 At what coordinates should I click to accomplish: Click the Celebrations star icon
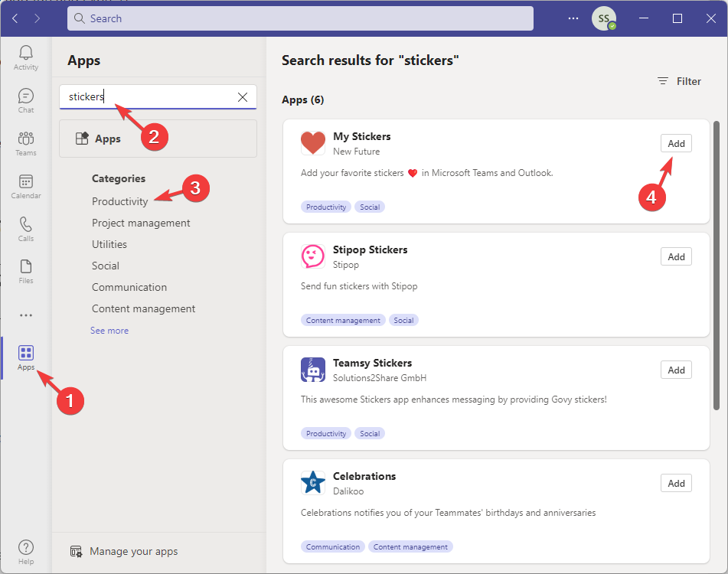point(313,483)
